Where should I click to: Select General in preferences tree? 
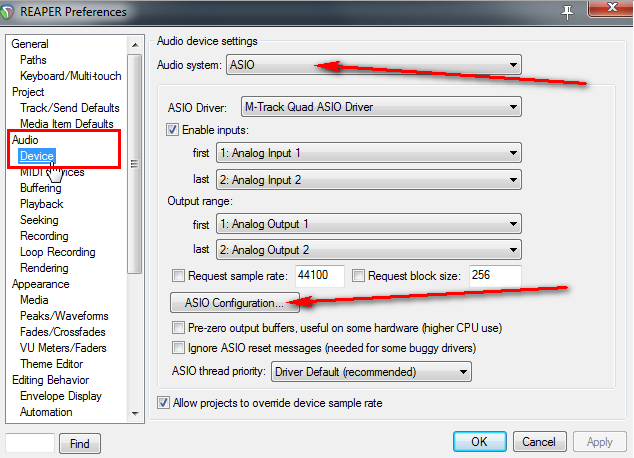30,44
